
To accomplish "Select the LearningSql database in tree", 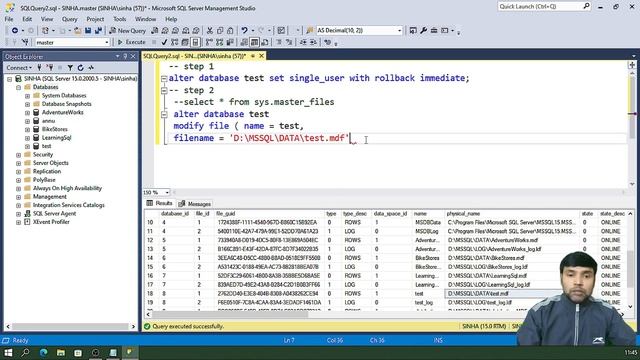I will click(x=56, y=138).
